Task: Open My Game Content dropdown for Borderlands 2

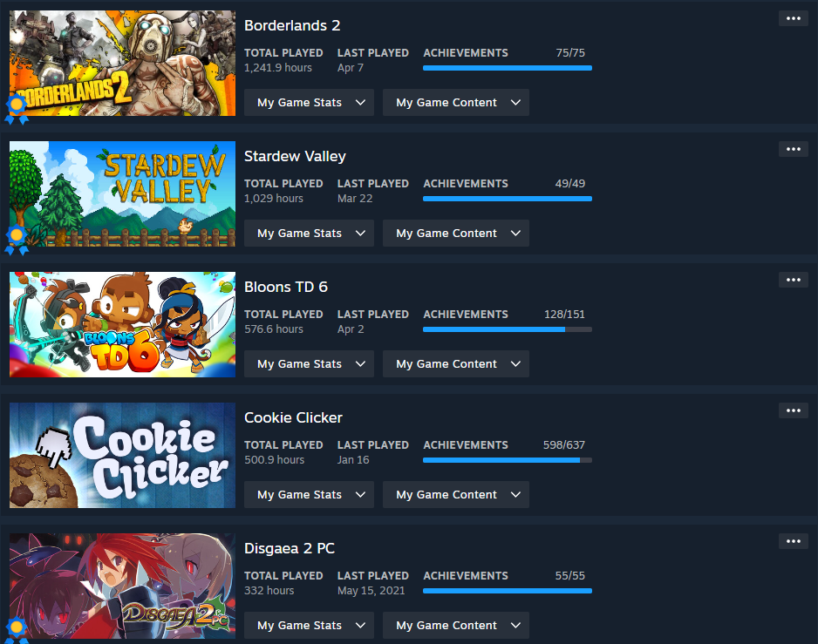Action: [x=456, y=102]
